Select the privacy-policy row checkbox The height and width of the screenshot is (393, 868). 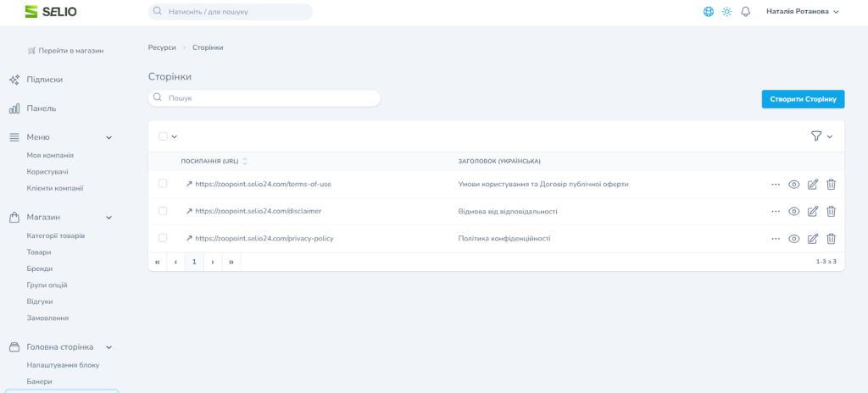point(164,238)
